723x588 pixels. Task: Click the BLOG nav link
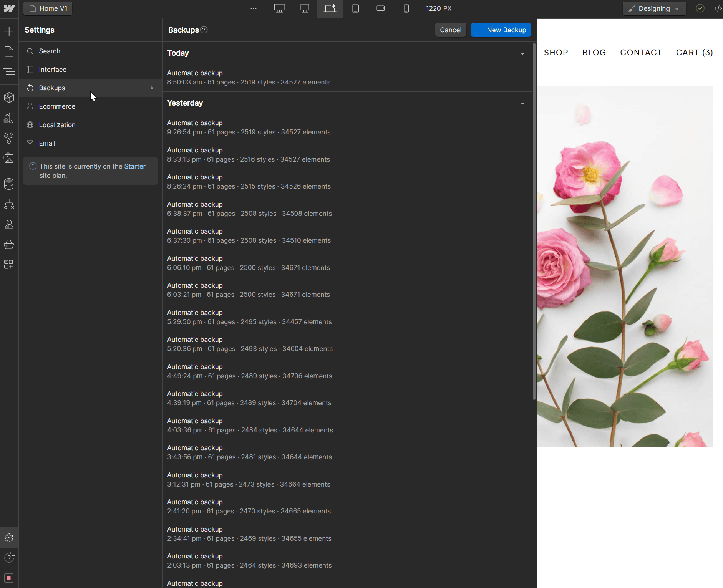pyautogui.click(x=594, y=53)
